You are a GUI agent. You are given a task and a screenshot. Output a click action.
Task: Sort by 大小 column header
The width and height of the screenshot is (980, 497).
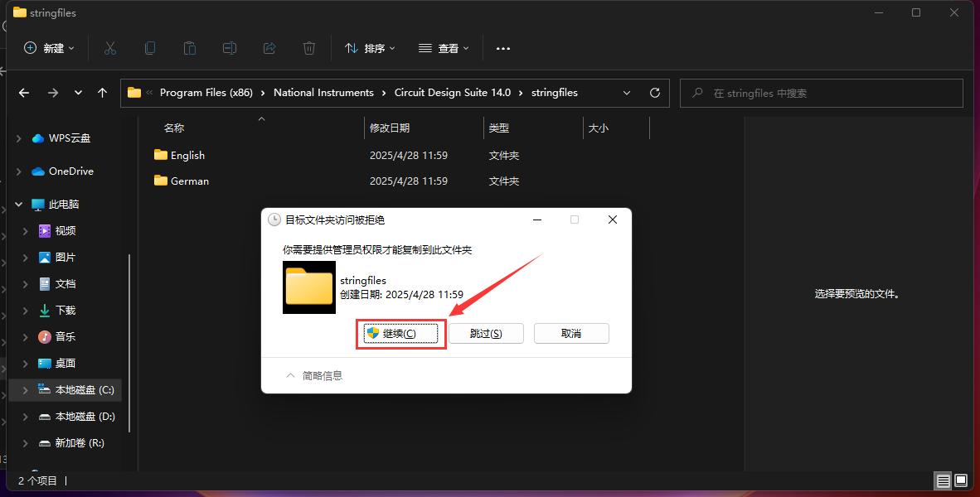[598, 128]
